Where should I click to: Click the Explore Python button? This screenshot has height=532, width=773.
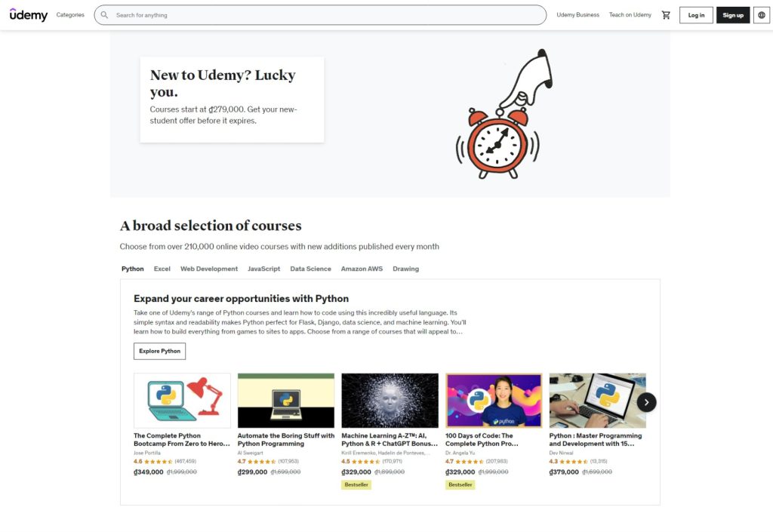160,351
